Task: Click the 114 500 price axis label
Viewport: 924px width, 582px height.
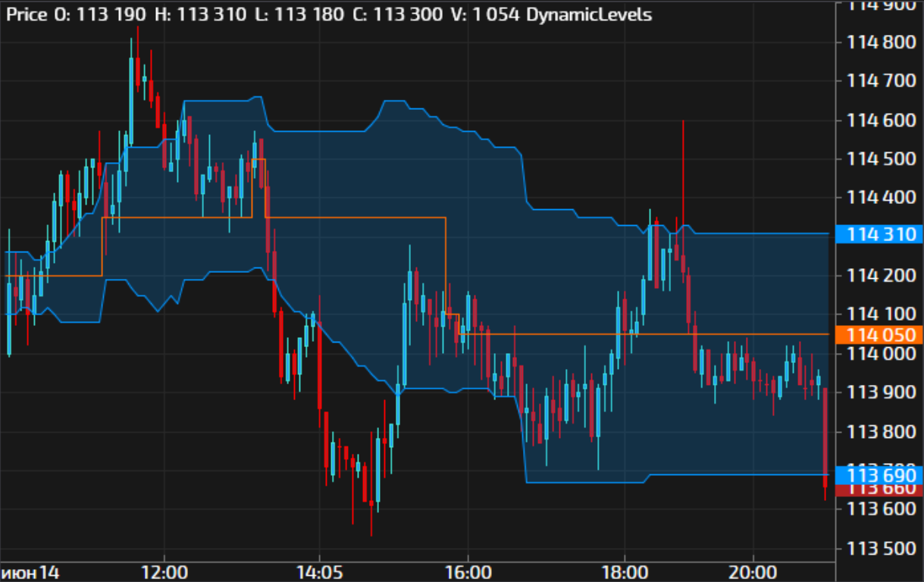Action: (x=879, y=159)
